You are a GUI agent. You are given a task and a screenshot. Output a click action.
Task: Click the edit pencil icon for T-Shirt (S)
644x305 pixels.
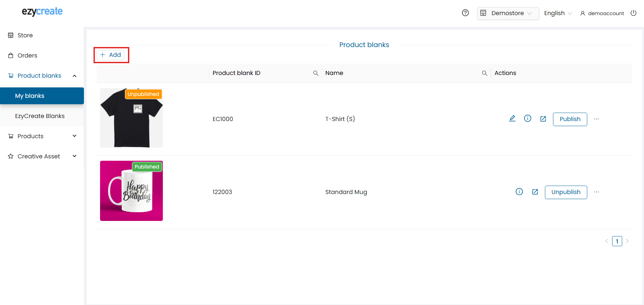pos(512,119)
